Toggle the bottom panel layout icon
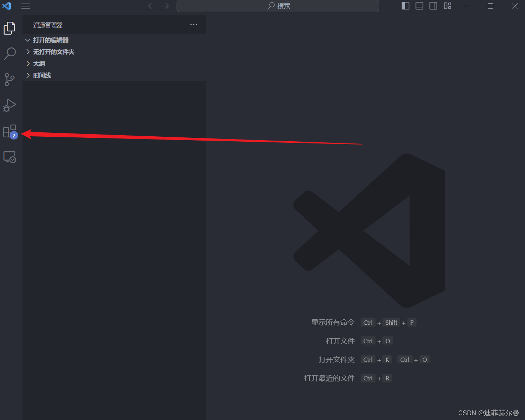This screenshot has width=525, height=420. click(419, 6)
